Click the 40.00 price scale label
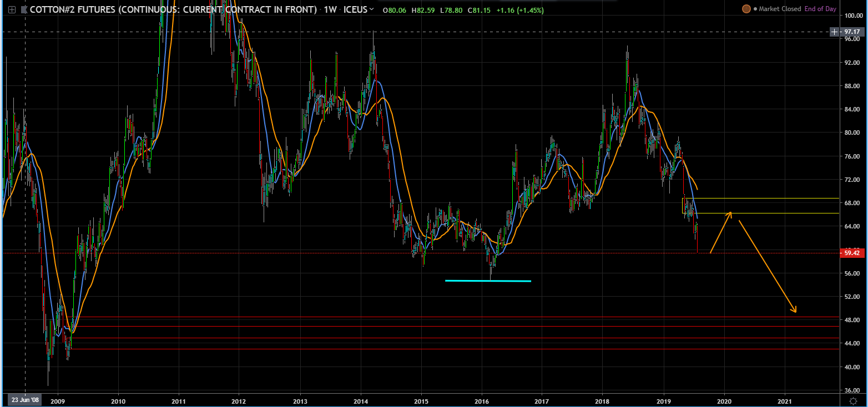The height and width of the screenshot is (407, 868). coord(851,367)
